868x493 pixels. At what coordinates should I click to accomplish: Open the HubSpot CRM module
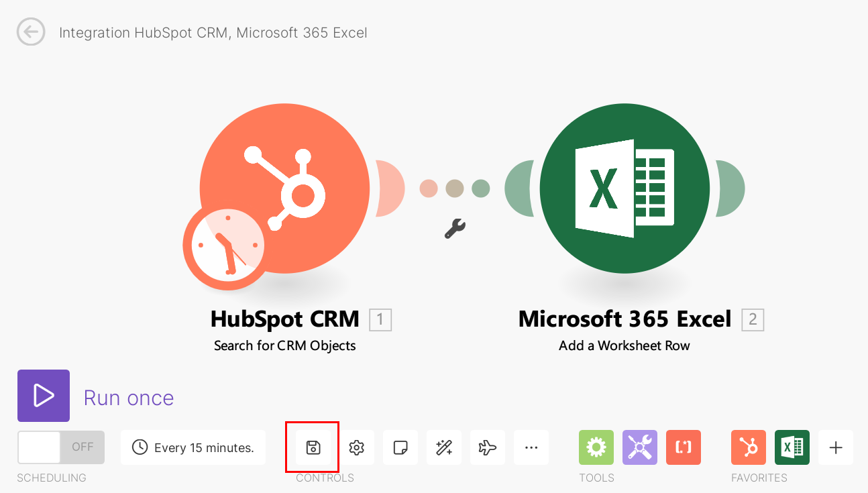click(x=284, y=188)
